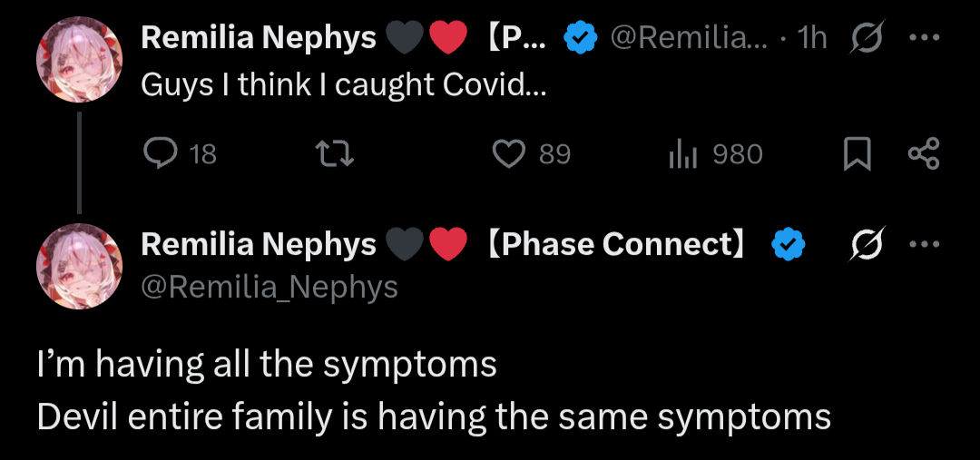Open more options on second tweet
Viewport: 980px width, 460px height.
coord(925,244)
